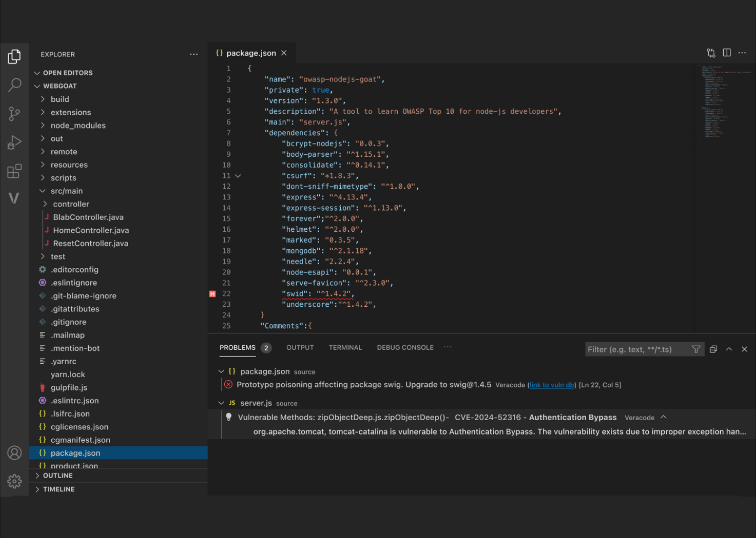This screenshot has height=538, width=756.
Task: Open the gulpfile.js file
Action: [69, 387]
